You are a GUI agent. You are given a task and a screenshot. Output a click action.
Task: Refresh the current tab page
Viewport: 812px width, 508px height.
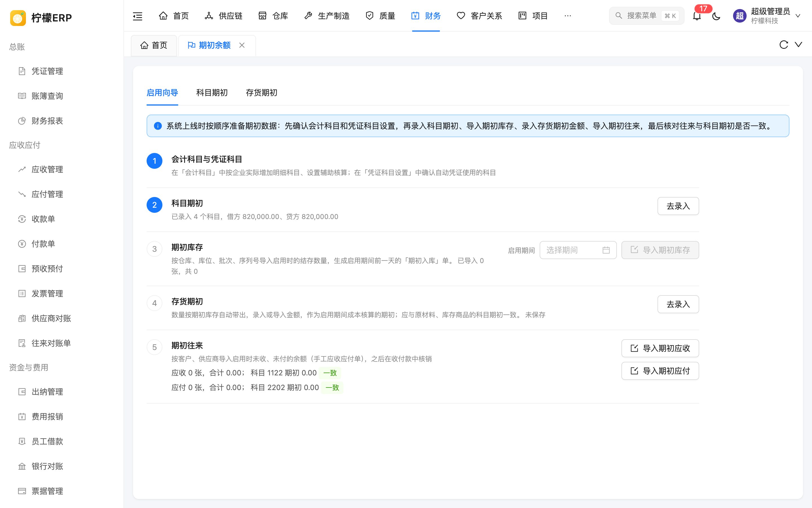click(784, 45)
